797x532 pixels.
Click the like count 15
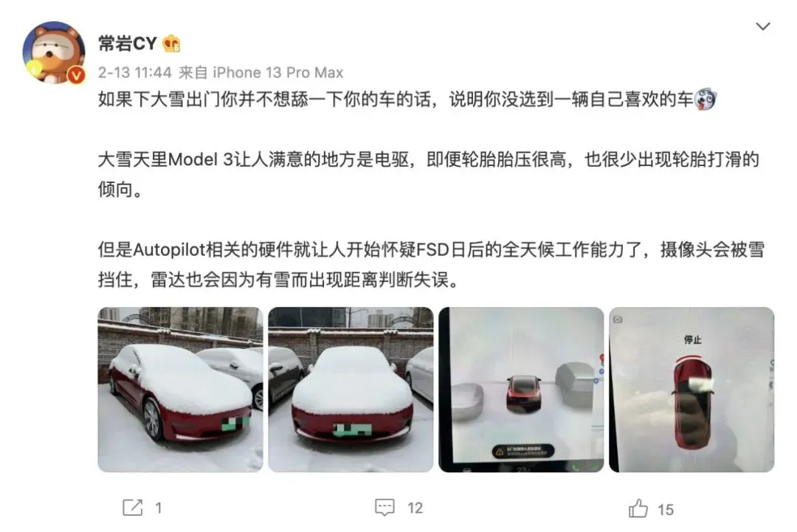666,509
